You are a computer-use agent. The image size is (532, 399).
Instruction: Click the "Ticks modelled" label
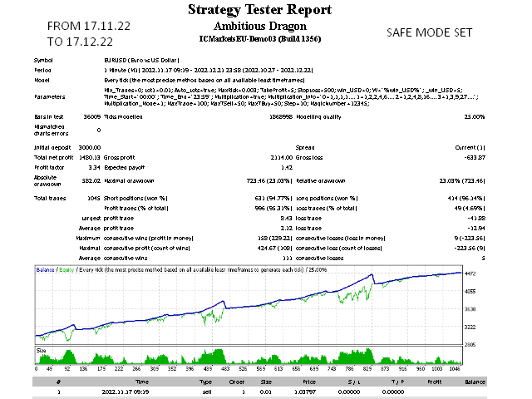click(123, 116)
